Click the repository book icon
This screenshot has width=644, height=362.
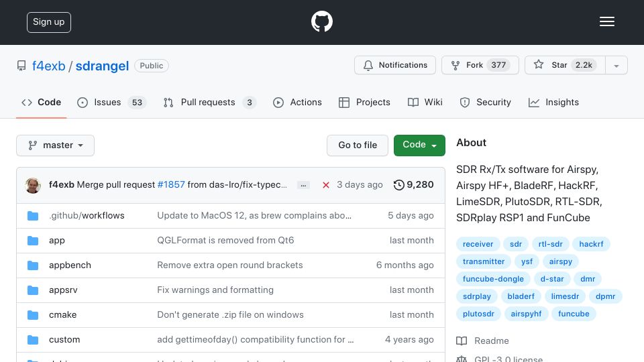pos(21,66)
